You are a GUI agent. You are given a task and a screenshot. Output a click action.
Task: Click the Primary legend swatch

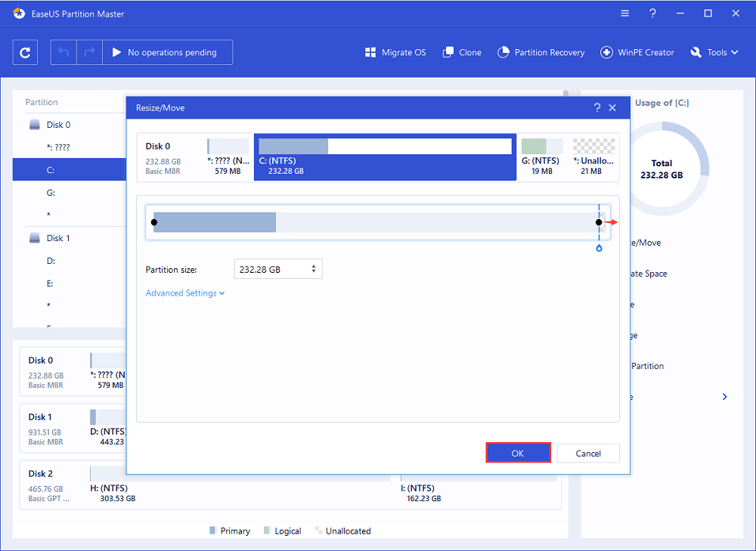coord(212,531)
